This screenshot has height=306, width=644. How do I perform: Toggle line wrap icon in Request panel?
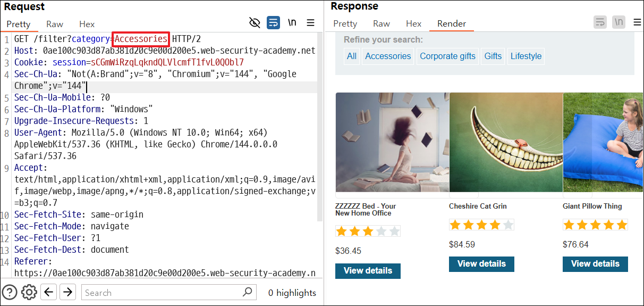click(x=273, y=22)
